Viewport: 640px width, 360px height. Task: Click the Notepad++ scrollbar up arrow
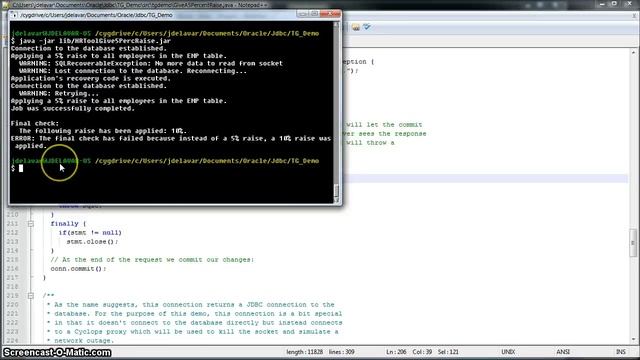[633, 53]
